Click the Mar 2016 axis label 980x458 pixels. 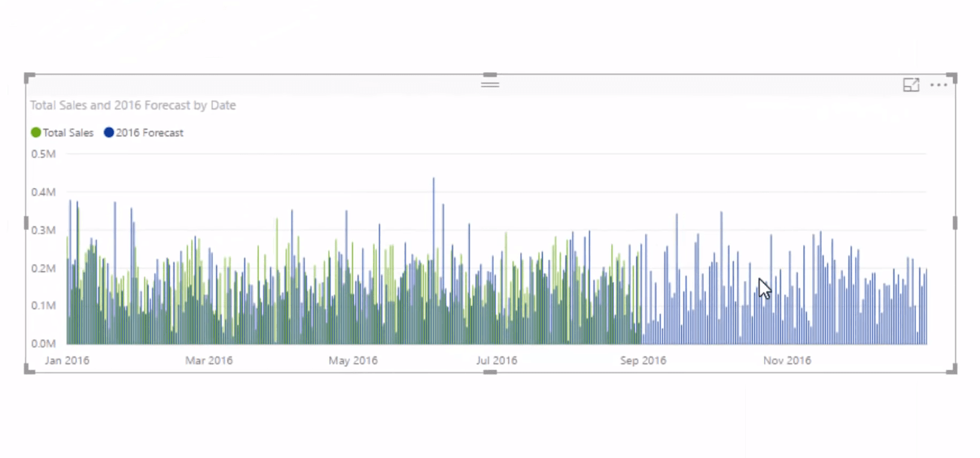tap(208, 360)
